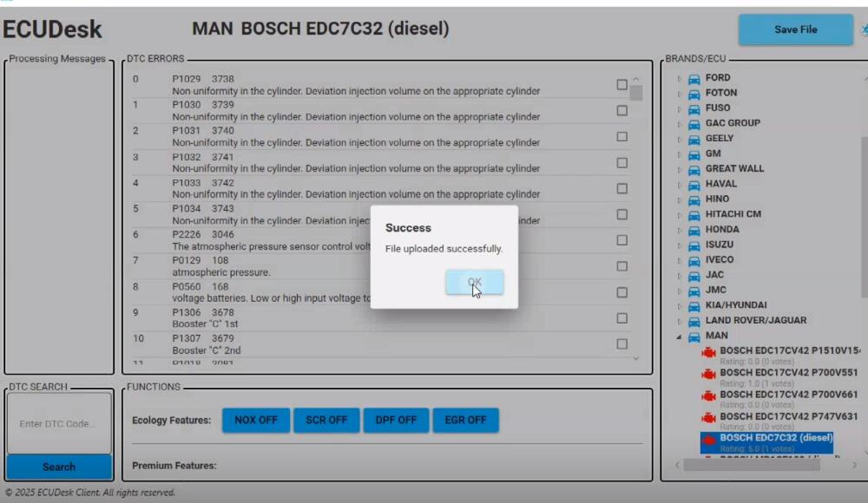Click the car icon next to FORD

(694, 79)
